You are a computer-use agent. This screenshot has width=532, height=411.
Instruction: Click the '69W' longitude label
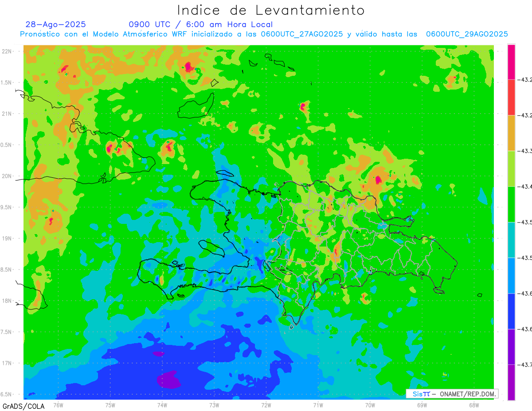pos(422,405)
